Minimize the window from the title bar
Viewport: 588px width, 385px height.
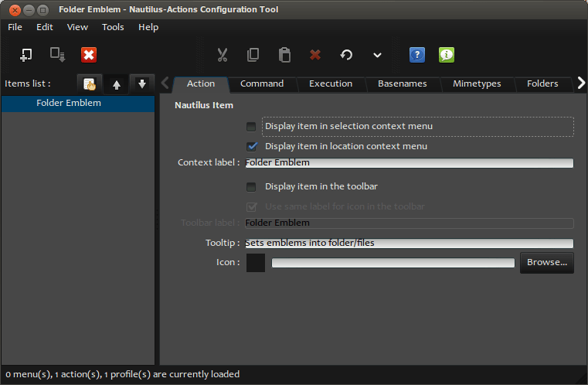point(29,10)
